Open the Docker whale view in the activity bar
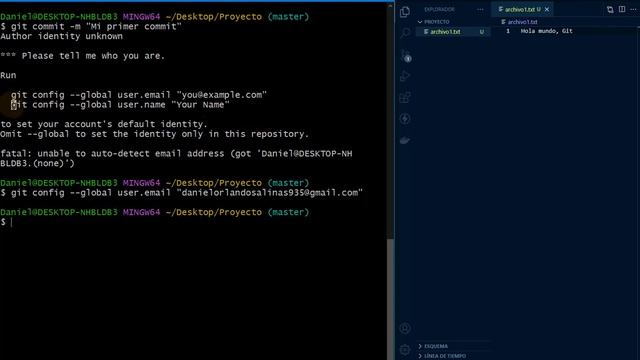Screen dimensions: 640x360 click(405, 140)
